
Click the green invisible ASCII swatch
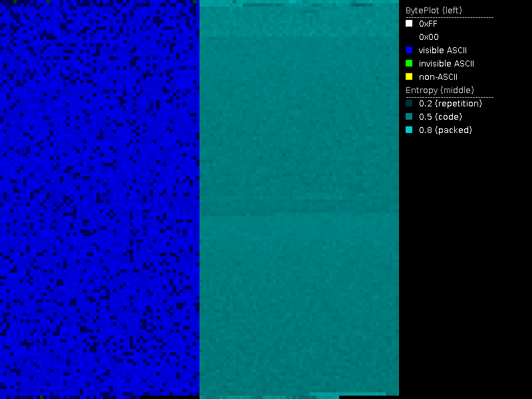tap(409, 63)
